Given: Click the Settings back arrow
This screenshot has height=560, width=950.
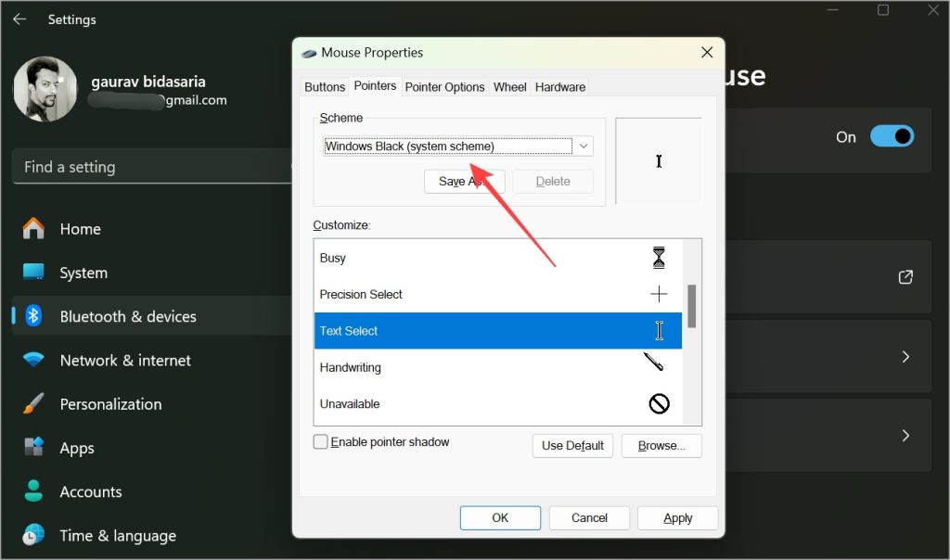Looking at the screenshot, I should 19,19.
